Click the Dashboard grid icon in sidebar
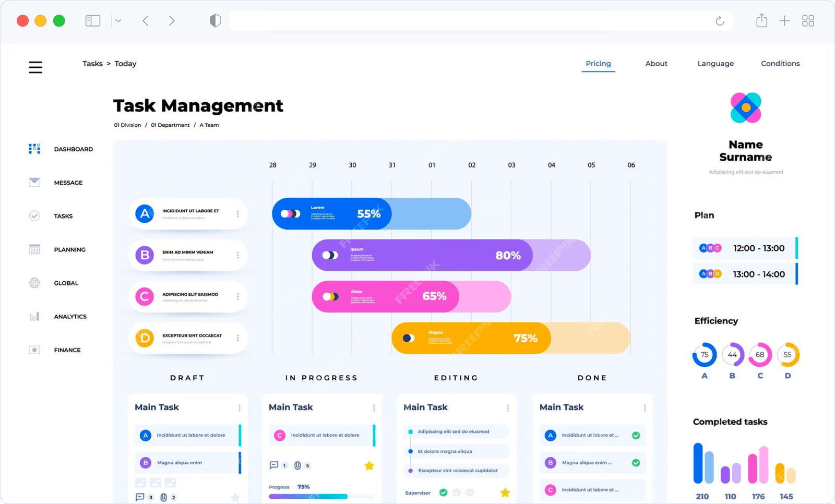This screenshot has width=835, height=504. (x=34, y=149)
